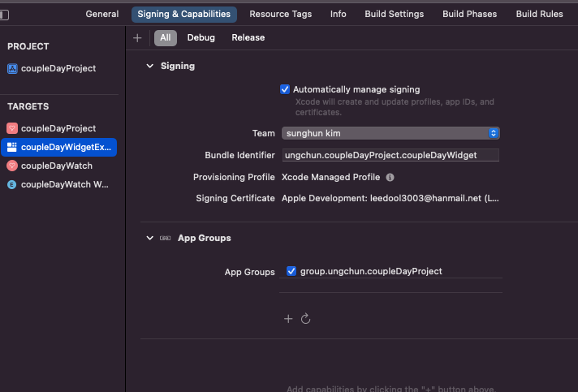Select the Signing & Capabilities tab

click(x=184, y=15)
